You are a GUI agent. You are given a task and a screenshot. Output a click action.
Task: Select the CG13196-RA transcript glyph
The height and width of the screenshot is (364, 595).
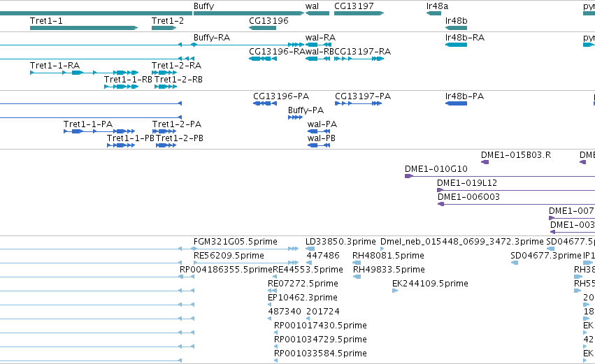click(263, 59)
